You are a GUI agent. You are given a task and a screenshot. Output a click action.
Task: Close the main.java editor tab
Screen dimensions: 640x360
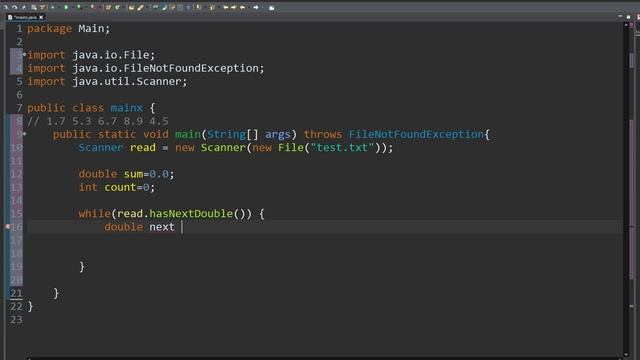click(41, 17)
